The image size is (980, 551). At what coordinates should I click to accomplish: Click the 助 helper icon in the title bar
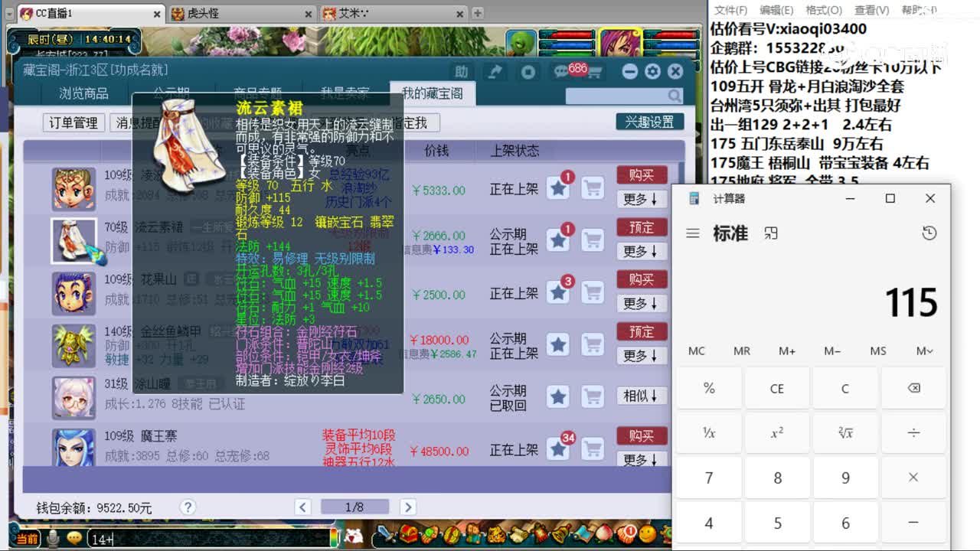pyautogui.click(x=462, y=71)
